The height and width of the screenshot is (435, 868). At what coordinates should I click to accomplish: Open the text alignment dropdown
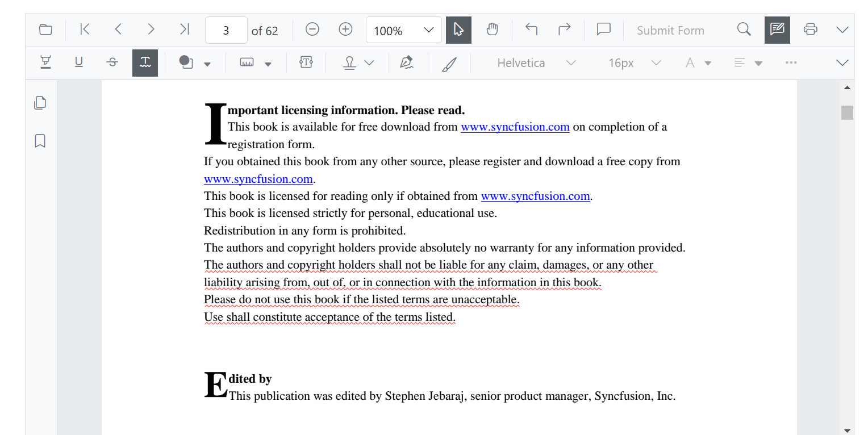click(747, 63)
